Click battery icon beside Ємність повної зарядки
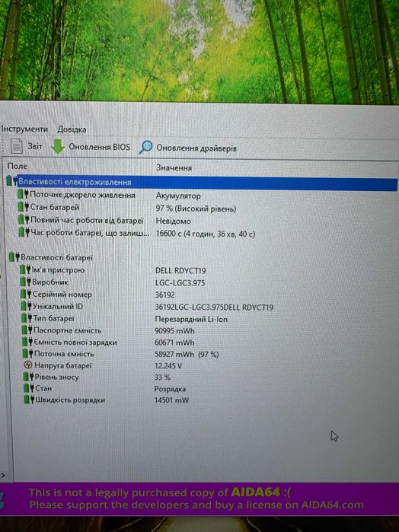 pyautogui.click(x=27, y=342)
